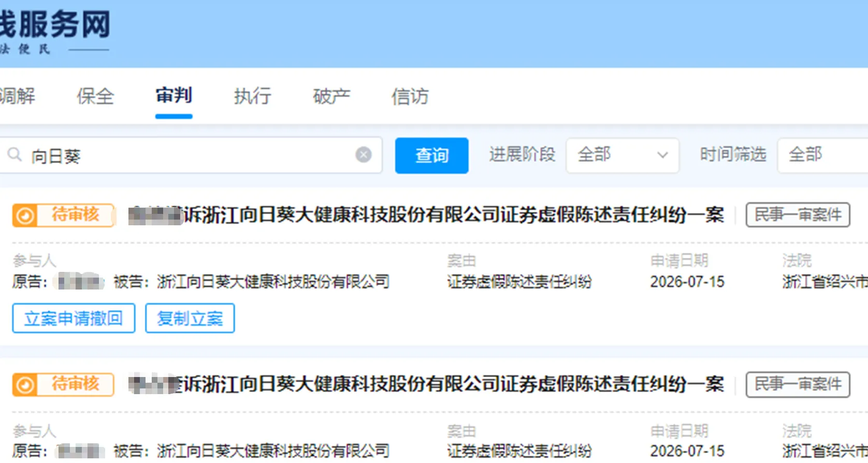Screen dimensions: 868x463
Task: Open the 进展阶段 dropdown
Action: [x=622, y=155]
